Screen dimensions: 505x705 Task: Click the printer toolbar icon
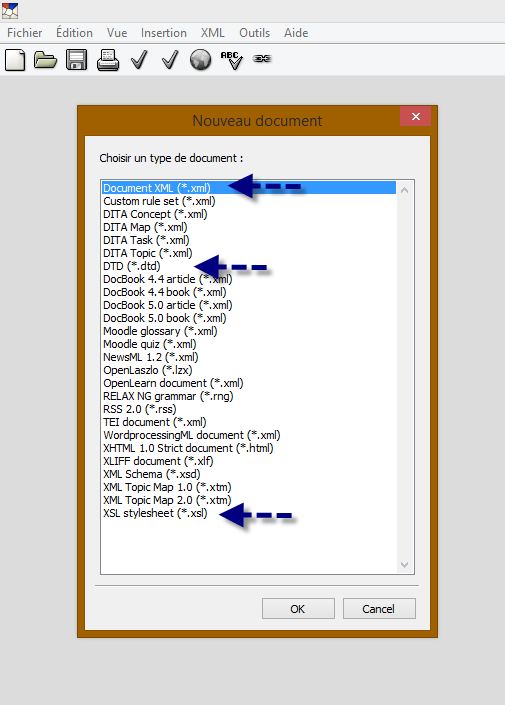pos(108,60)
